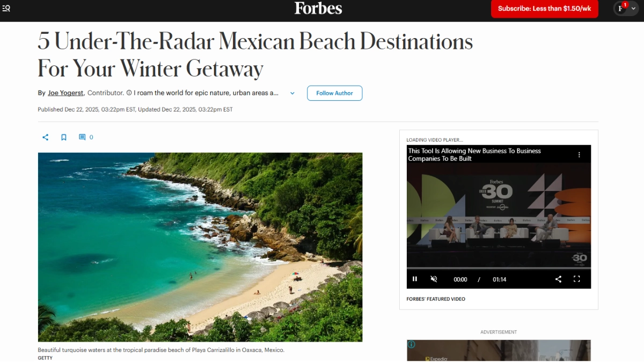The width and height of the screenshot is (644, 362).
Task: Click the featured video title text
Action: pyautogui.click(x=474, y=154)
